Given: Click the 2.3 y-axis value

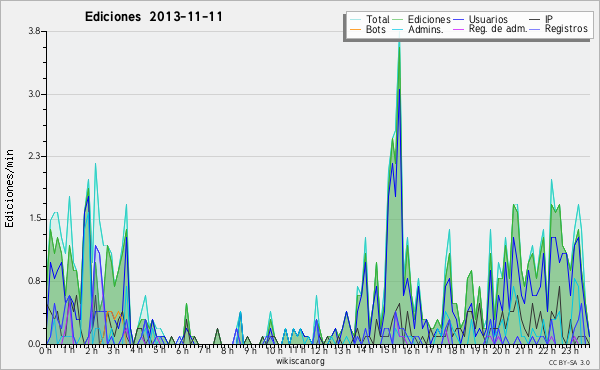Looking at the screenshot, I should pyautogui.click(x=34, y=156).
